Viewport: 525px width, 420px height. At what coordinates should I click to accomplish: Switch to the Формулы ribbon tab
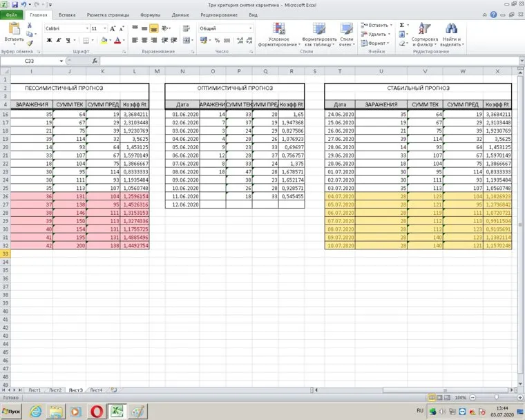(150, 14)
